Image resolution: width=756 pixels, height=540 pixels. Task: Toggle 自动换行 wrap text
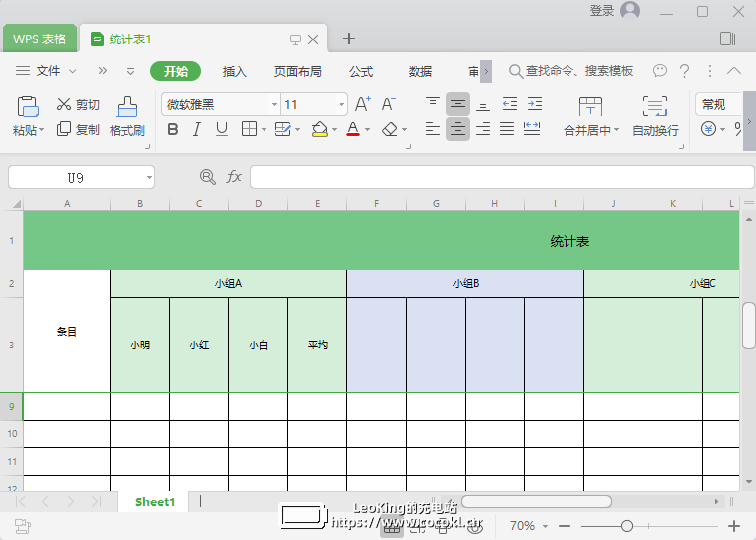coord(655,116)
